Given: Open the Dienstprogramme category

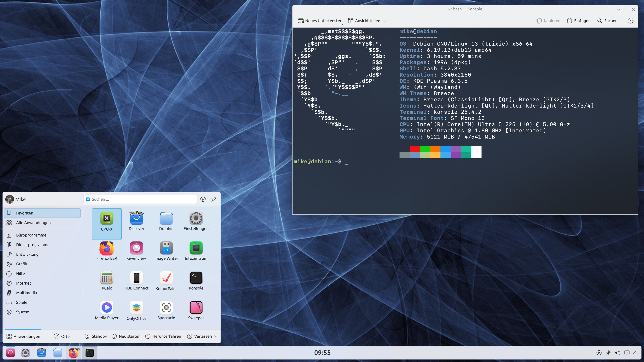Looking at the screenshot, I should click(x=42, y=245).
